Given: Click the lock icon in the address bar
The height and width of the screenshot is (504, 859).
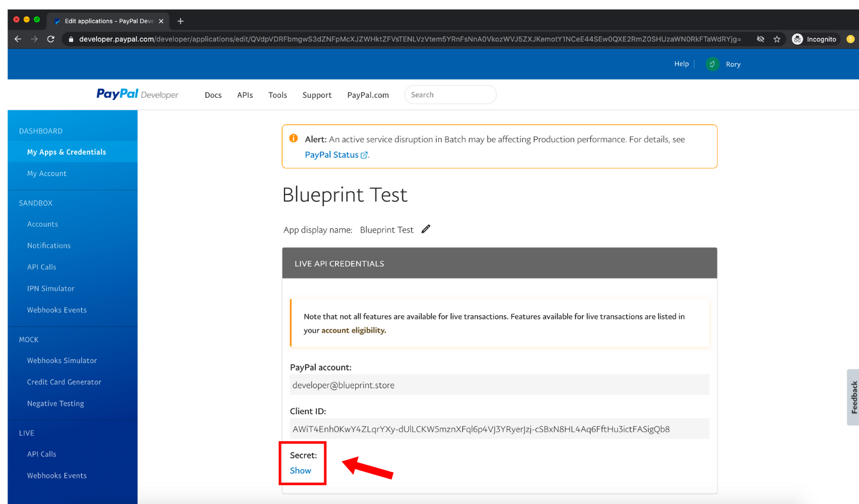Looking at the screenshot, I should pos(71,39).
